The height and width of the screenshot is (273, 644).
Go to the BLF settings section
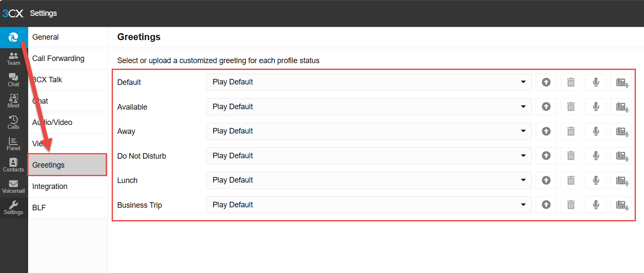tap(39, 208)
